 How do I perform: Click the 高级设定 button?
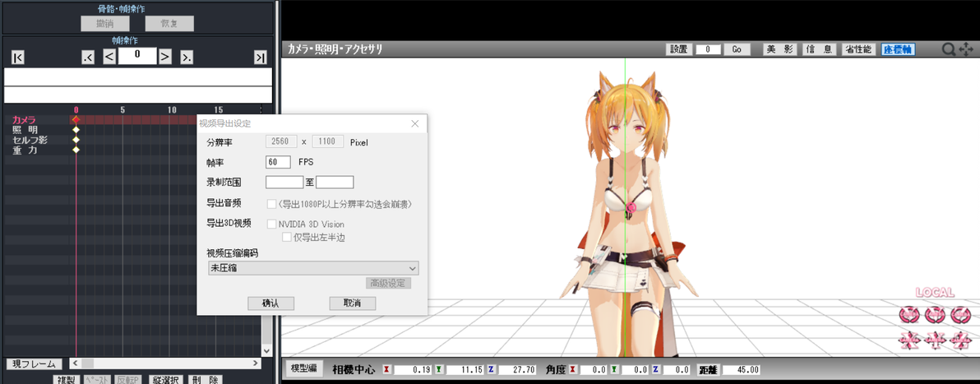pyautogui.click(x=388, y=284)
